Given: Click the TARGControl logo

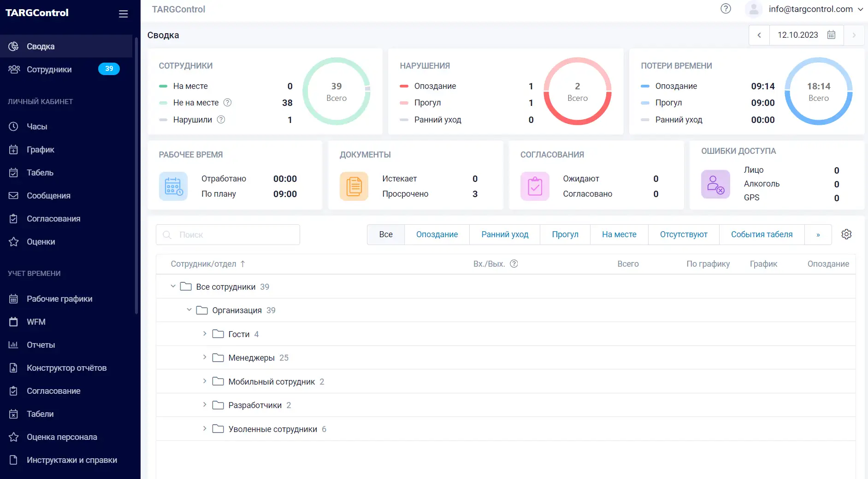Looking at the screenshot, I should pos(37,13).
